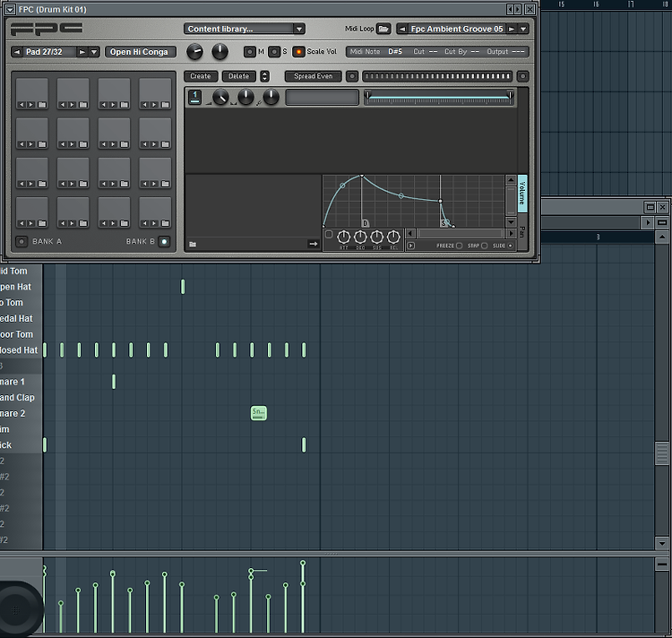Open sample folder icon in waveform area
This screenshot has width=672, height=638.
pyautogui.click(x=193, y=245)
